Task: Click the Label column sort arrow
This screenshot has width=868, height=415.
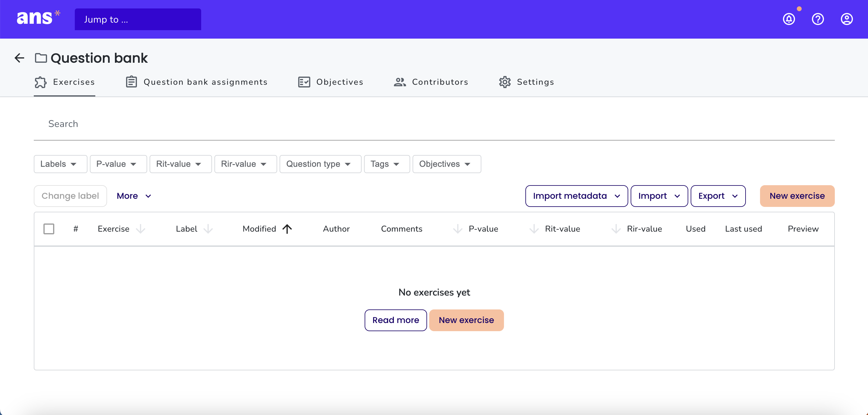Action: 208,229
